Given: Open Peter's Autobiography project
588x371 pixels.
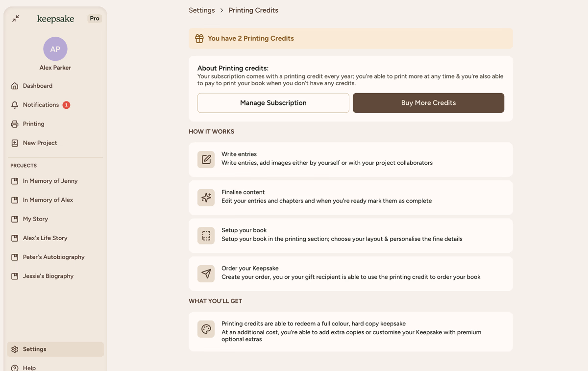Looking at the screenshot, I should [x=53, y=257].
